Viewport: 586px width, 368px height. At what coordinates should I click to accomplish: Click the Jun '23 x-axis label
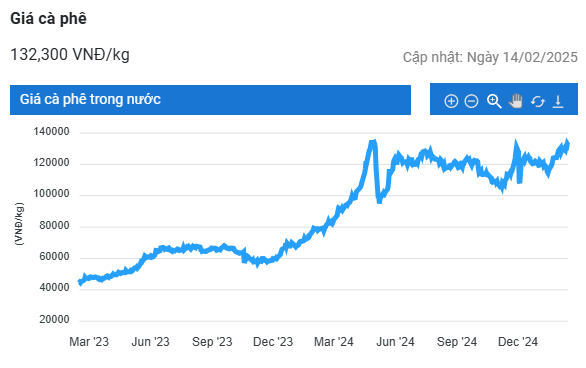tap(150, 341)
